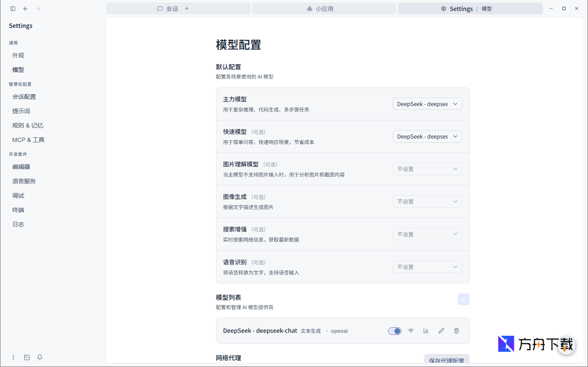The image size is (588, 367).
Task: Edit the DeepSeek model using pencil icon
Action: click(441, 331)
